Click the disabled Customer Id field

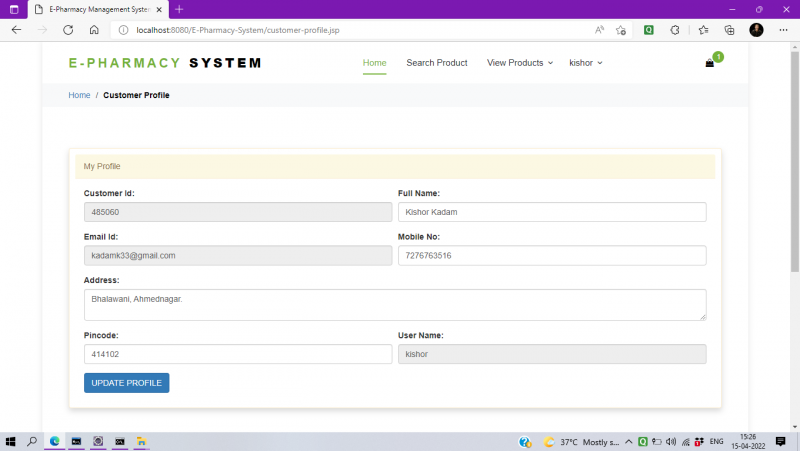[x=238, y=212]
